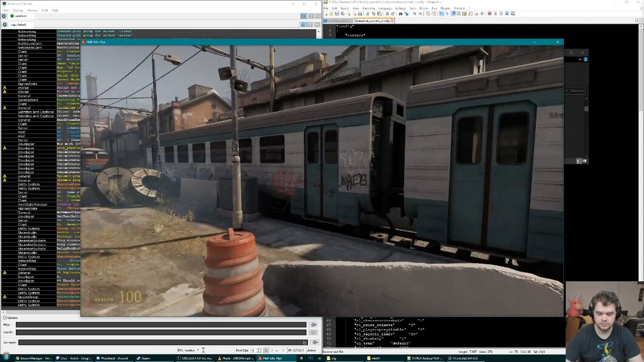Image resolution: width=644 pixels, height=362 pixels.
Task: Open the Log: Default dropdown
Action: pyautogui.click(x=18, y=24)
